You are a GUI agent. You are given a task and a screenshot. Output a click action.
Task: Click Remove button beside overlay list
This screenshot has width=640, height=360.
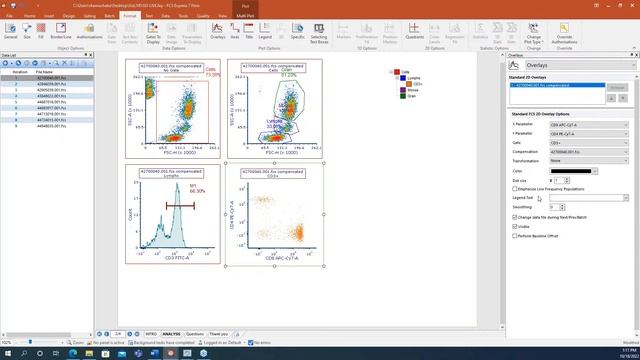(617, 87)
